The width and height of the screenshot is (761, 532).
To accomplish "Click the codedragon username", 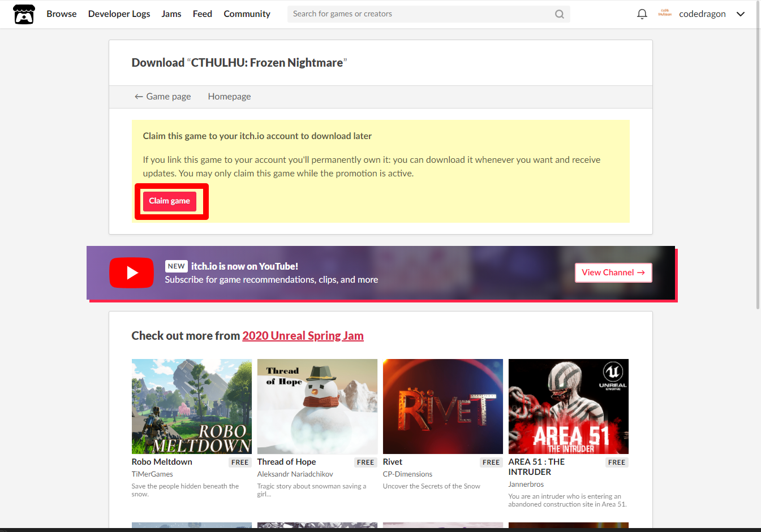I will (x=702, y=14).
